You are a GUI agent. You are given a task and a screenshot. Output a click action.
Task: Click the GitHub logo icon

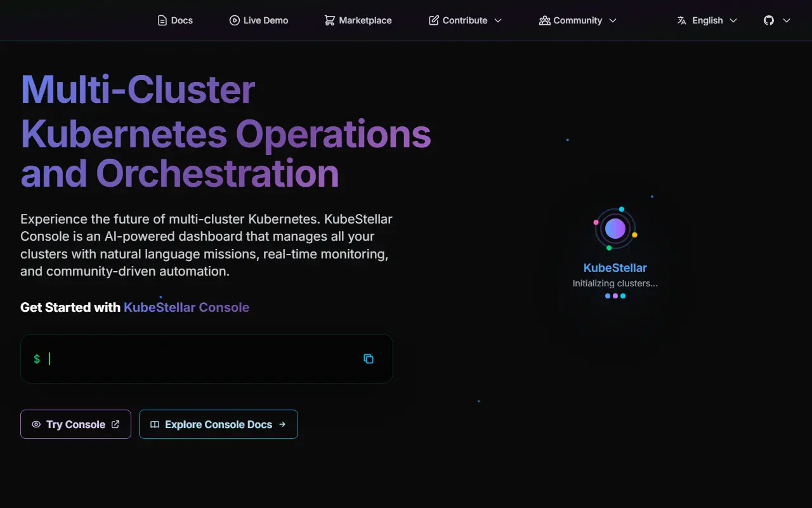pos(769,20)
